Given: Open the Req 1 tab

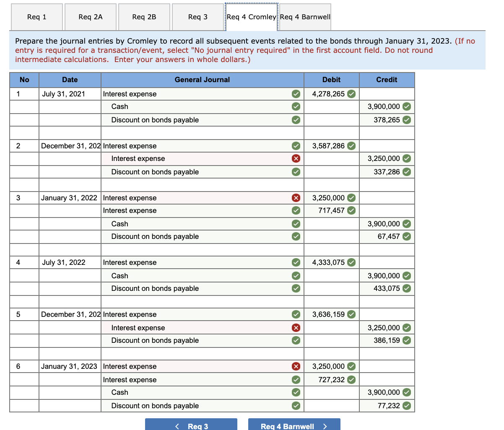Looking at the screenshot, I should 36,17.
